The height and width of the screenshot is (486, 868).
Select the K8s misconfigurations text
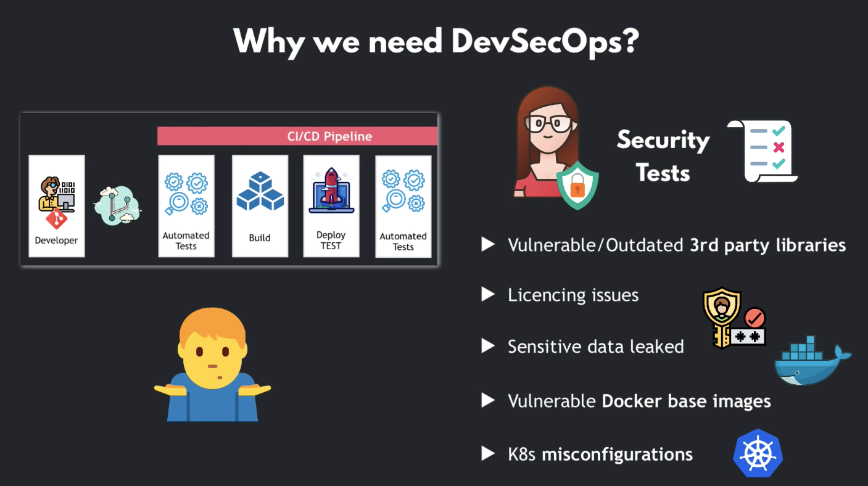(x=600, y=455)
